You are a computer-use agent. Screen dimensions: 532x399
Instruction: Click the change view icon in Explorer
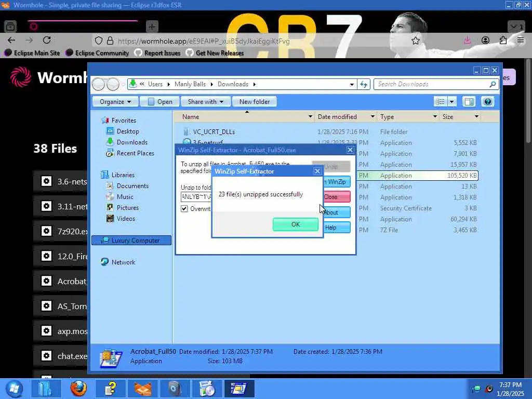441,102
